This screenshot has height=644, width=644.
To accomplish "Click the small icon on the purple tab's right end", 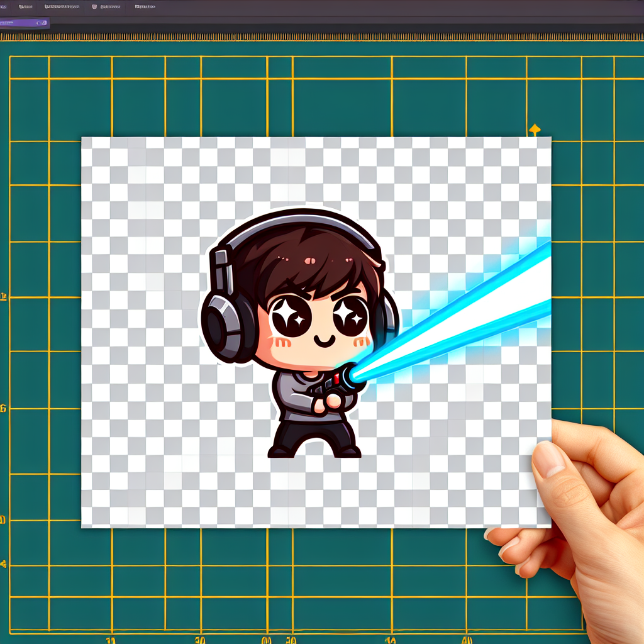I will click(43, 23).
